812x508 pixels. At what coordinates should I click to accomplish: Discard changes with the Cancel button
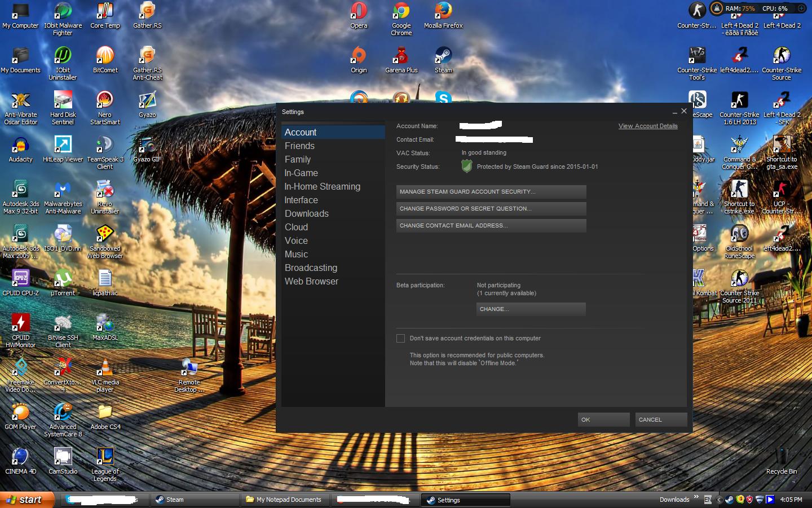[x=661, y=419]
